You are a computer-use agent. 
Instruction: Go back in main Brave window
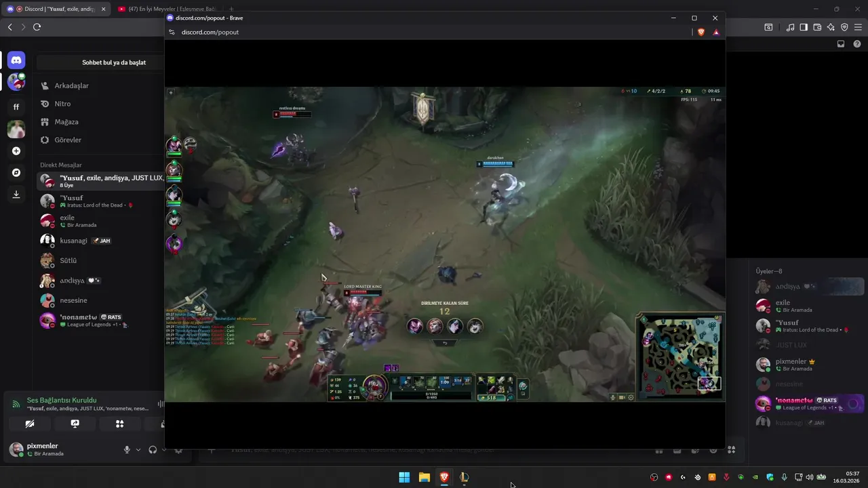9,27
